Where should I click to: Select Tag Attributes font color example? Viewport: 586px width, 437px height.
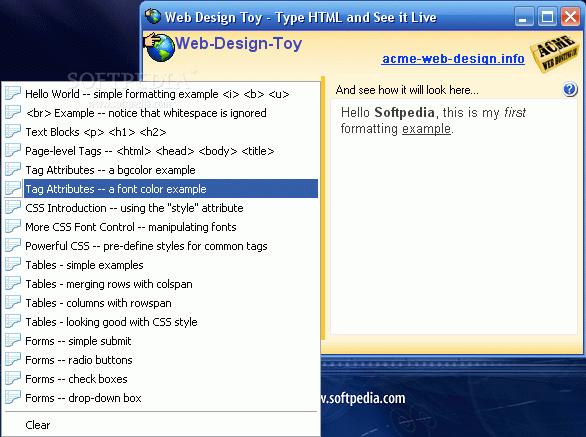pyautogui.click(x=161, y=189)
